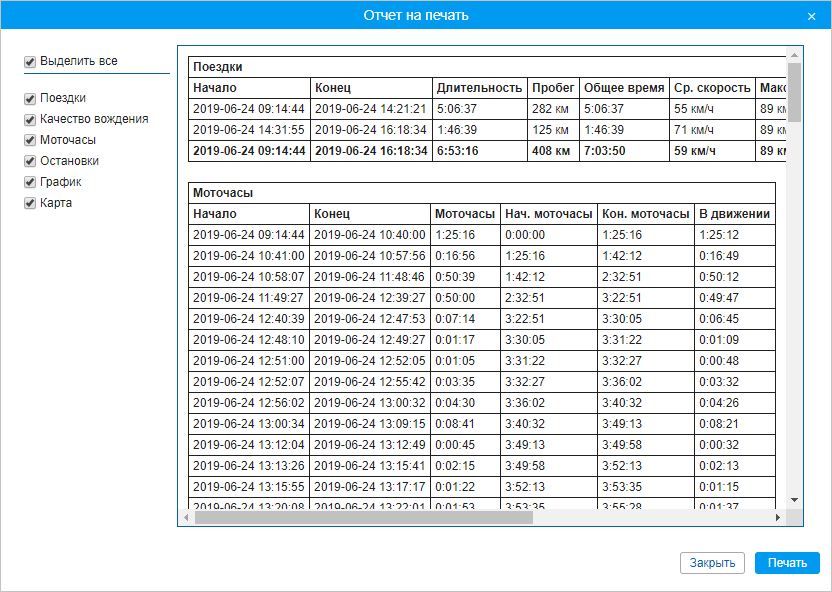Toggle the 'Качество вождения' checkbox

coord(30,120)
